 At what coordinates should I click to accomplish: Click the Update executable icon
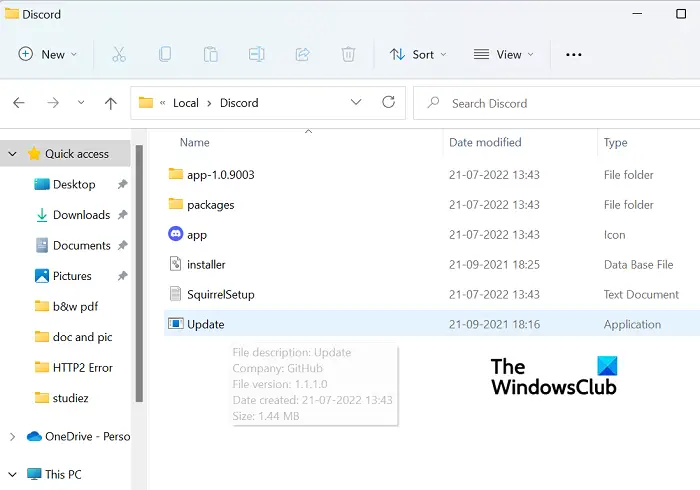[x=175, y=324]
